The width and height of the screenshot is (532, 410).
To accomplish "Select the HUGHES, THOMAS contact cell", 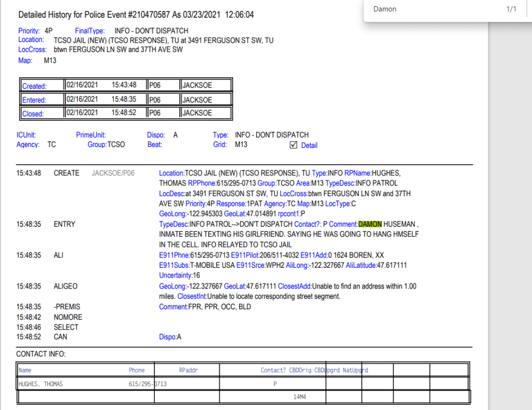I will pyautogui.click(x=41, y=384).
